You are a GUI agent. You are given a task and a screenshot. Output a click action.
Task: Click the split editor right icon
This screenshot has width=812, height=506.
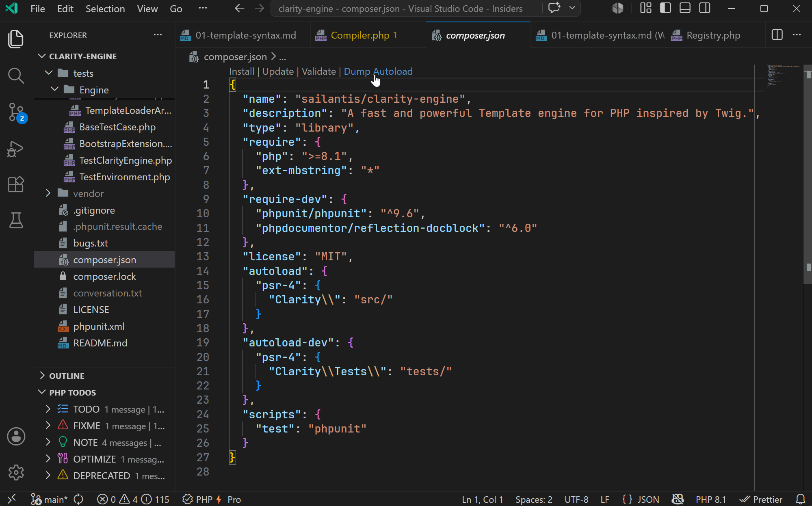coord(777,35)
